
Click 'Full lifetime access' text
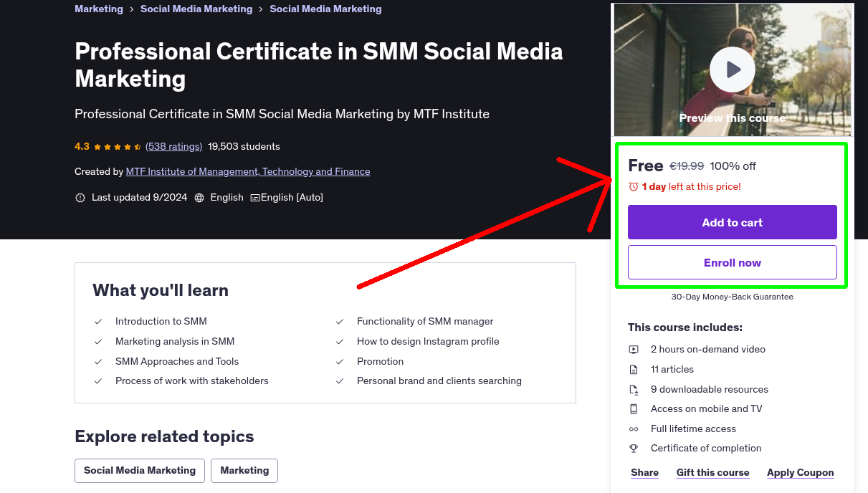(x=693, y=429)
